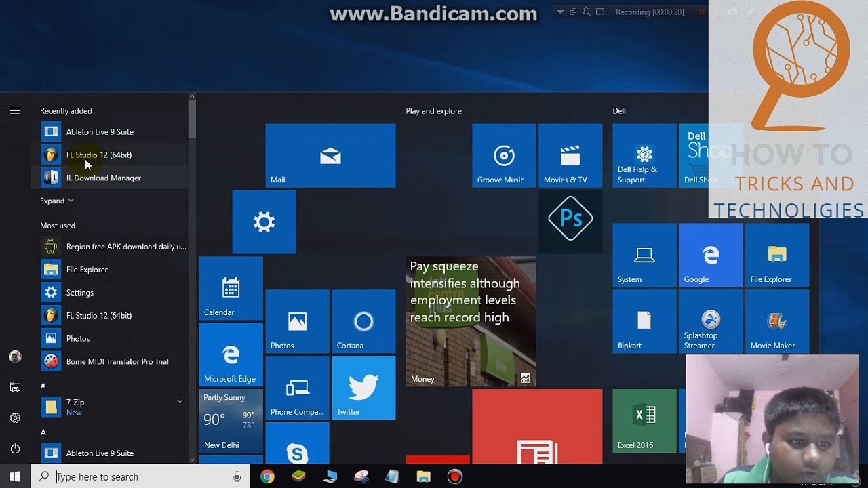Click the 'A' letter group header

(x=43, y=432)
